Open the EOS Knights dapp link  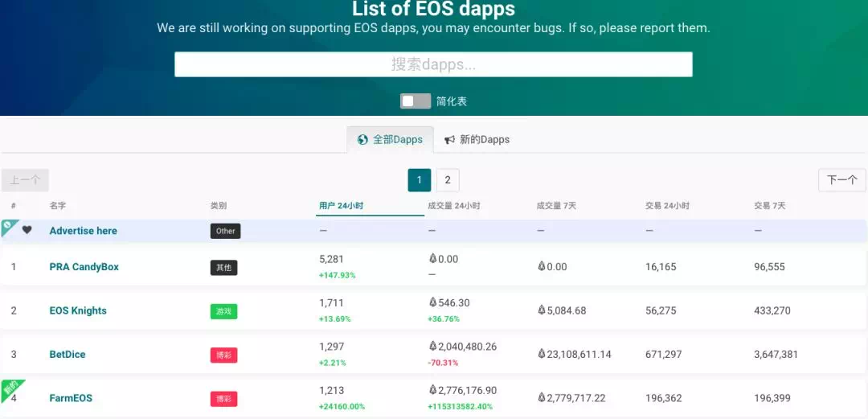click(x=78, y=310)
